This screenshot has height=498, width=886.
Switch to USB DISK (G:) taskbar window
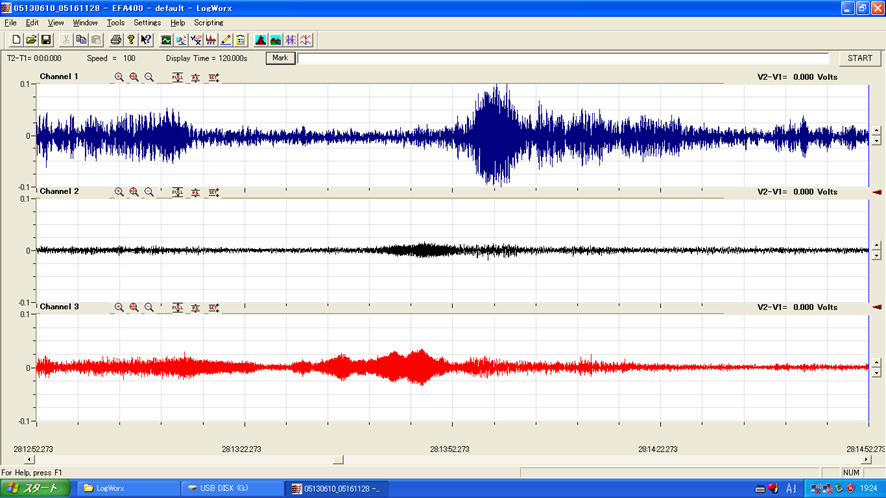[x=228, y=488]
